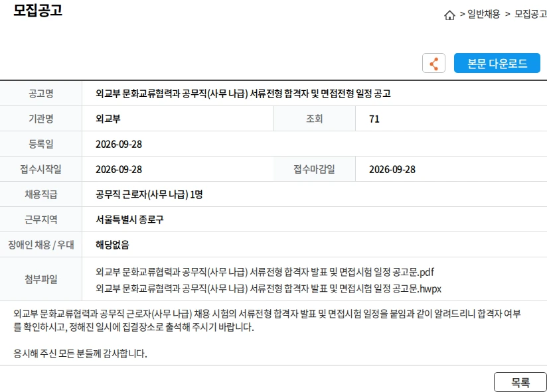Viewport: 547px width, 392px height.
Task: Select 공무직 근로자(사무 나급) 1명 text
Action: coord(149,194)
